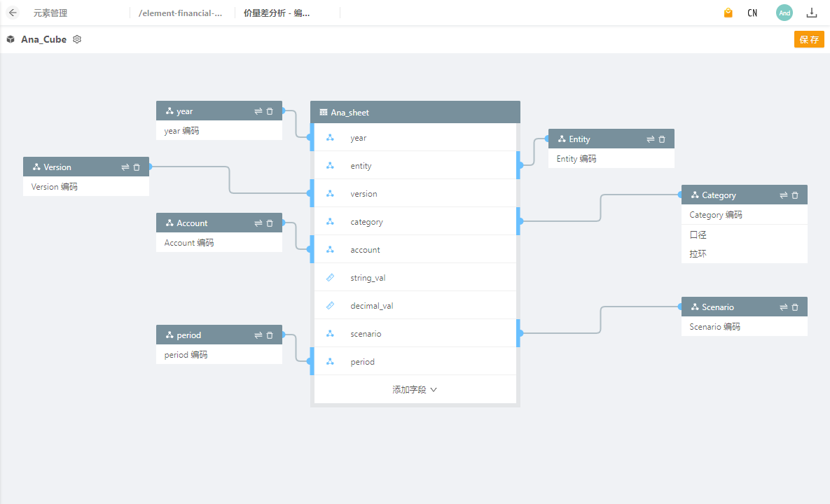
Task: Click the back arrow icon
Action: [13, 13]
